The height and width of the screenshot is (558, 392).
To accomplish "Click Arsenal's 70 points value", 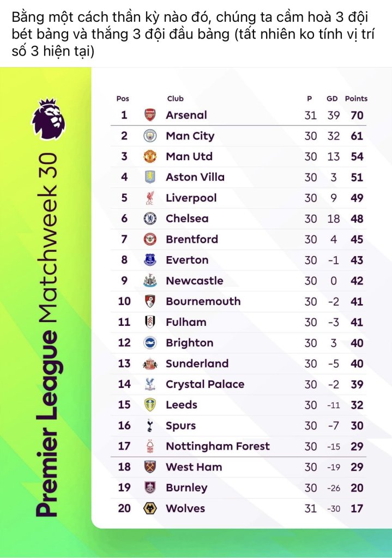I will point(357,116).
